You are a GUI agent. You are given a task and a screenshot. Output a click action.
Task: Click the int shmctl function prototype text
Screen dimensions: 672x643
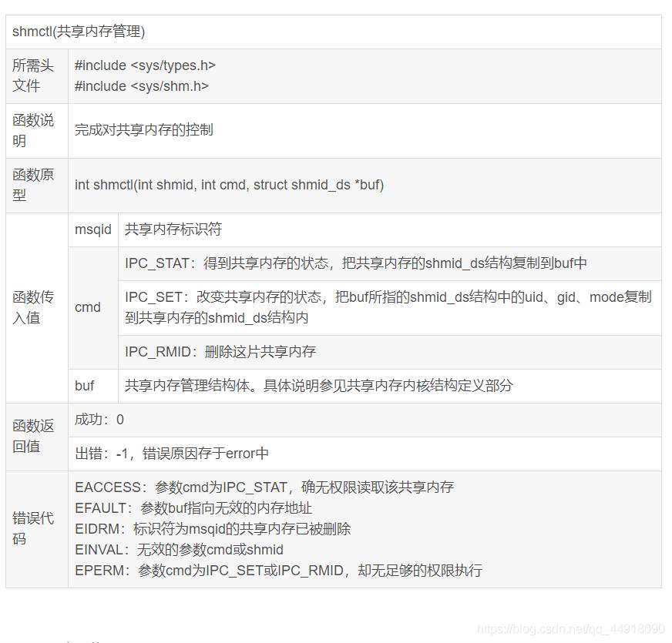[x=229, y=185]
